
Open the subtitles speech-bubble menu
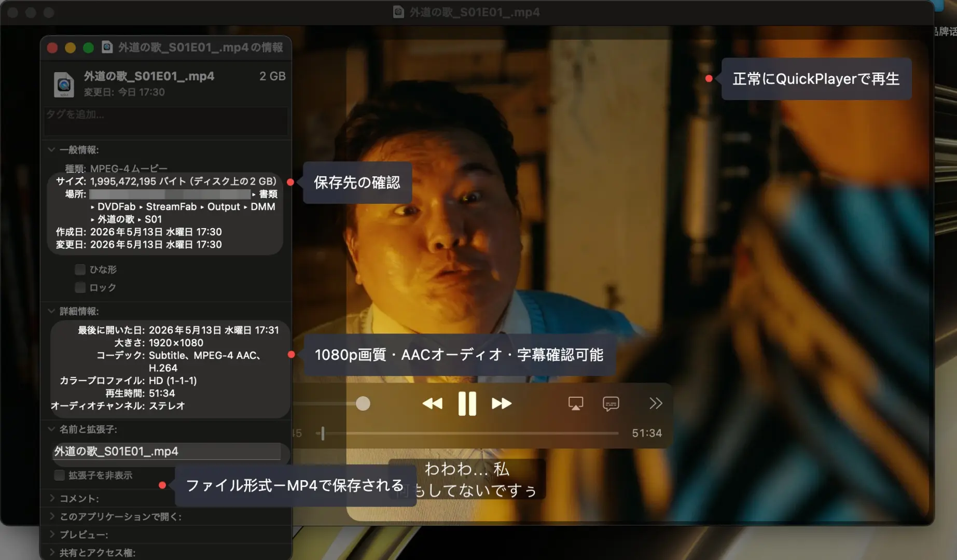(x=611, y=403)
